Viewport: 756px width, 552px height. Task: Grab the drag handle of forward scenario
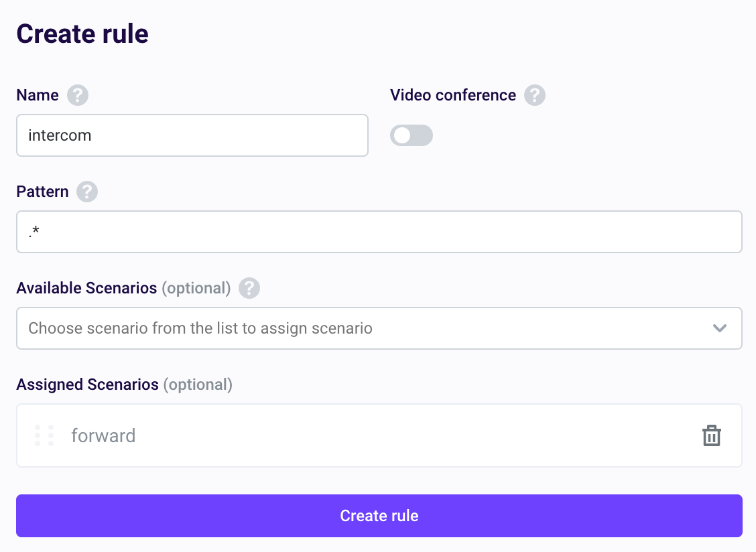[44, 435]
